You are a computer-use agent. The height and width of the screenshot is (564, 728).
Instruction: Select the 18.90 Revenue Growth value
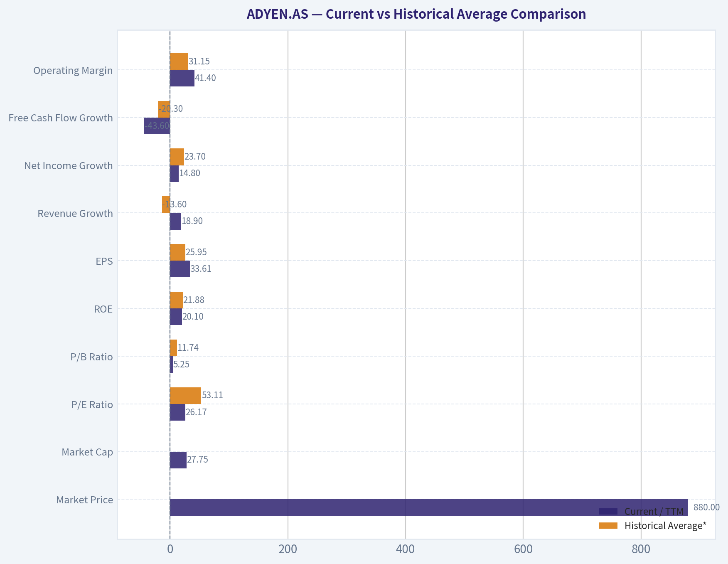[192, 221]
